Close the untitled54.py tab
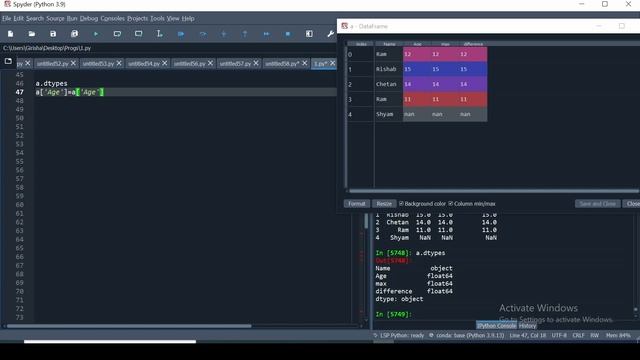This screenshot has width=640, height=360. (x=165, y=63)
